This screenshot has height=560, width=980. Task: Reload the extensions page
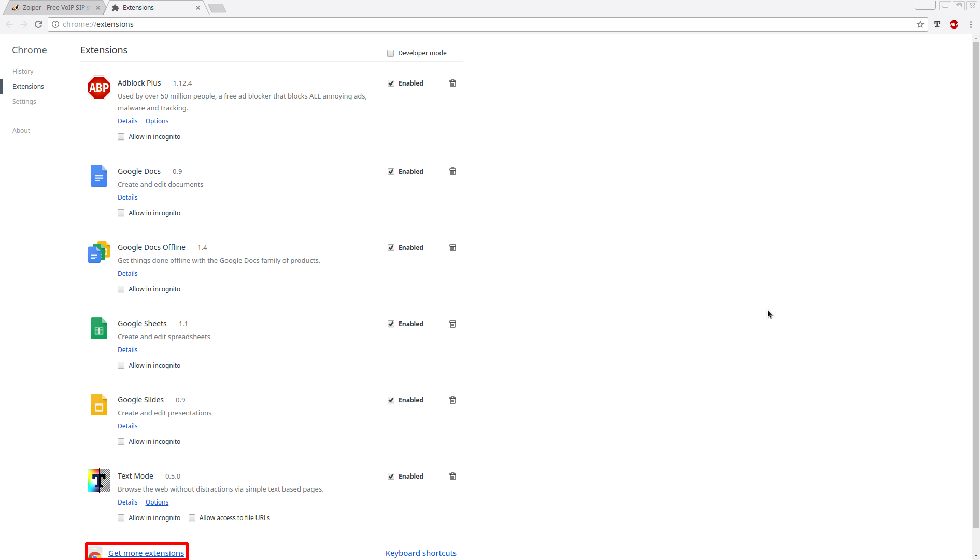coord(38,24)
